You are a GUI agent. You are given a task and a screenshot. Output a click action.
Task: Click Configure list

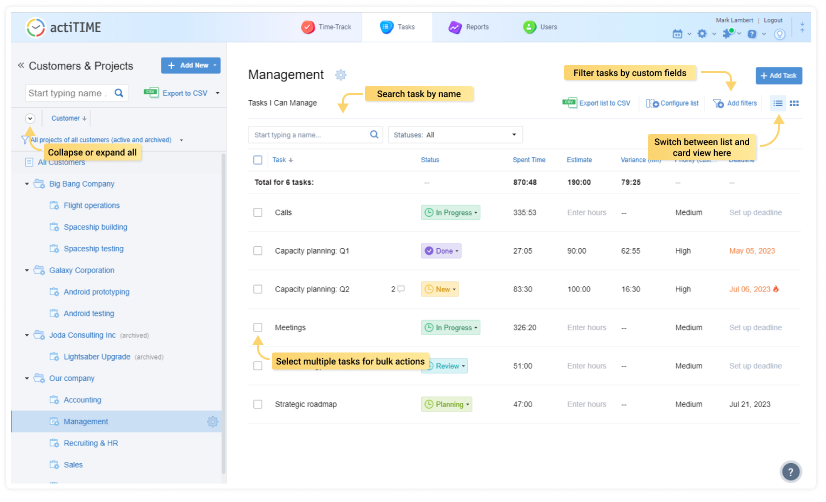click(x=673, y=103)
